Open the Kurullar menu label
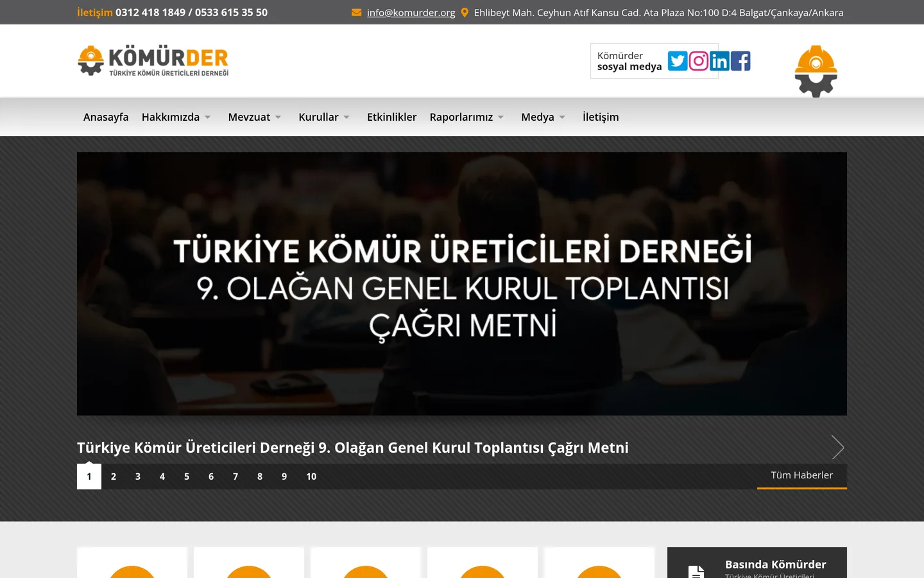 [318, 117]
